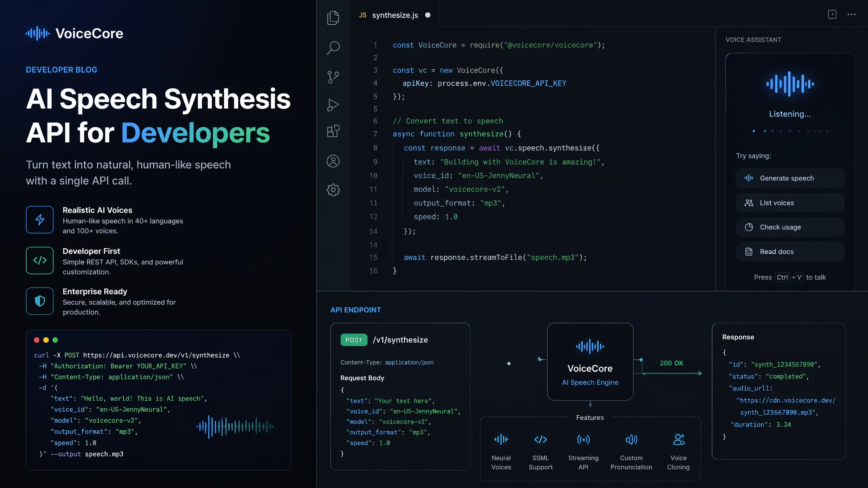The image size is (868, 488).
Task: Click the yellow dot on the curl terminal window
Action: 46,340
